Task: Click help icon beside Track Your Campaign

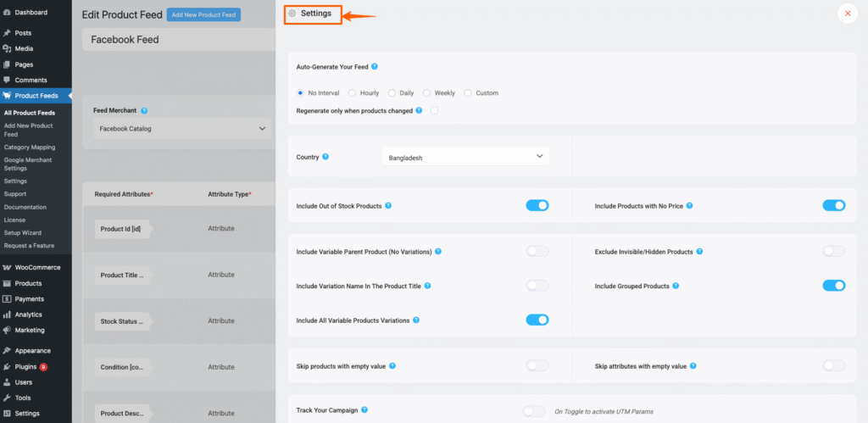Action: [364, 409]
